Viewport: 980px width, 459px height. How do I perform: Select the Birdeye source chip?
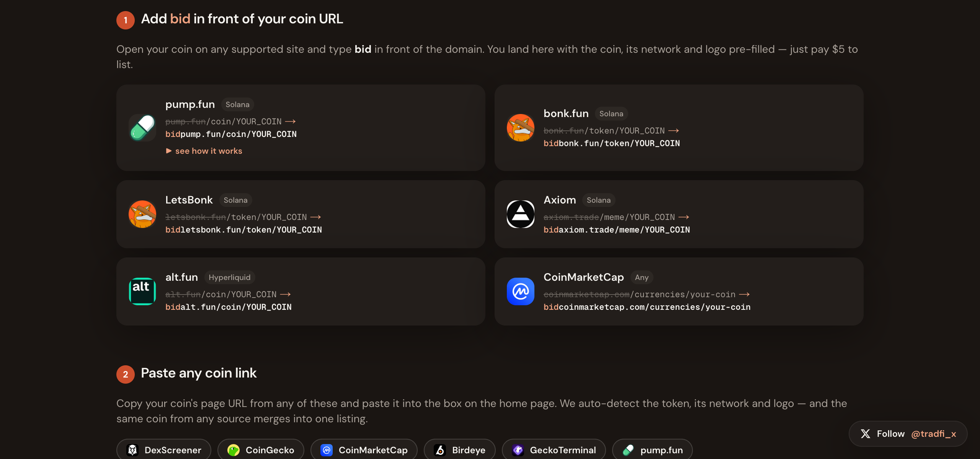(x=460, y=450)
